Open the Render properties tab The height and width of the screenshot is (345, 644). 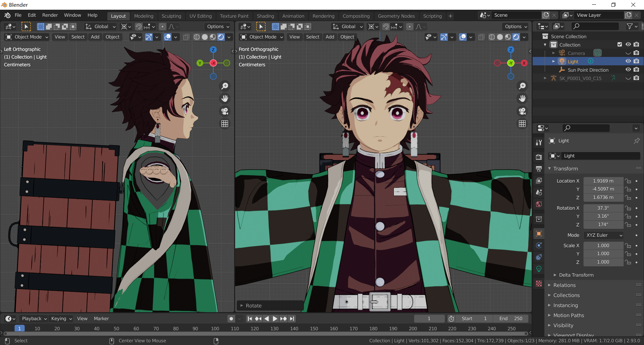(x=539, y=157)
